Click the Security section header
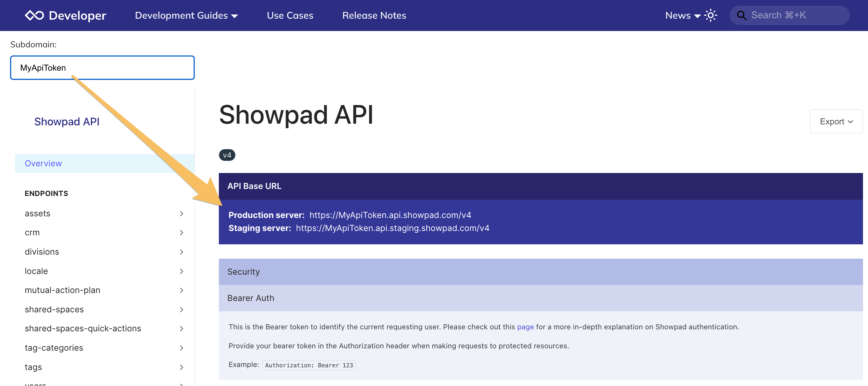Image resolution: width=868 pixels, height=386 pixels. click(541, 272)
